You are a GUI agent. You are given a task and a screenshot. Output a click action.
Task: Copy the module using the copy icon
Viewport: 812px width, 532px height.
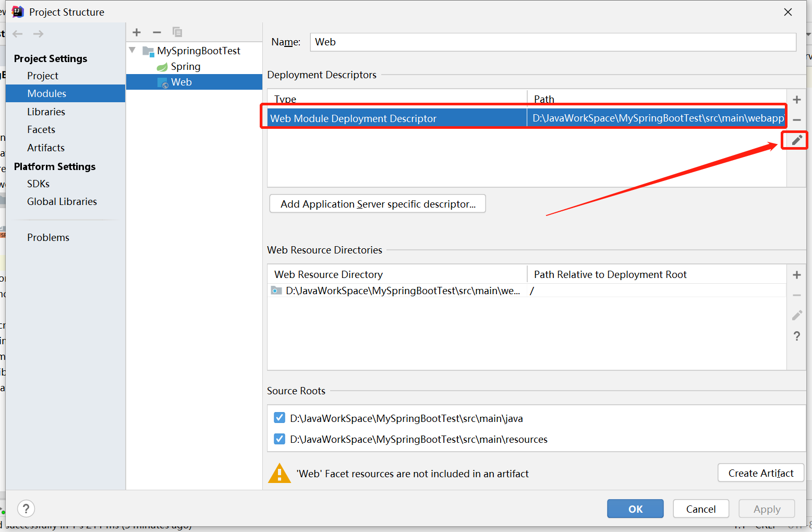point(177,32)
